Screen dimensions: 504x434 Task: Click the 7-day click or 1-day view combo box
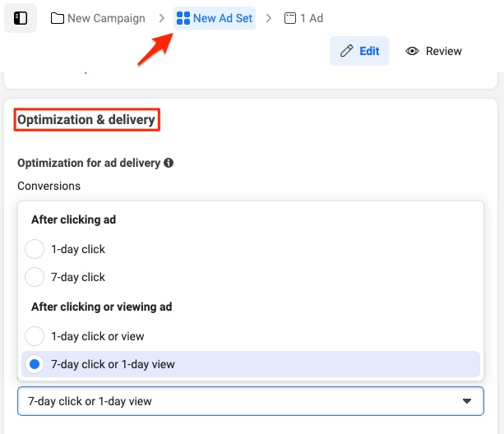point(251,401)
